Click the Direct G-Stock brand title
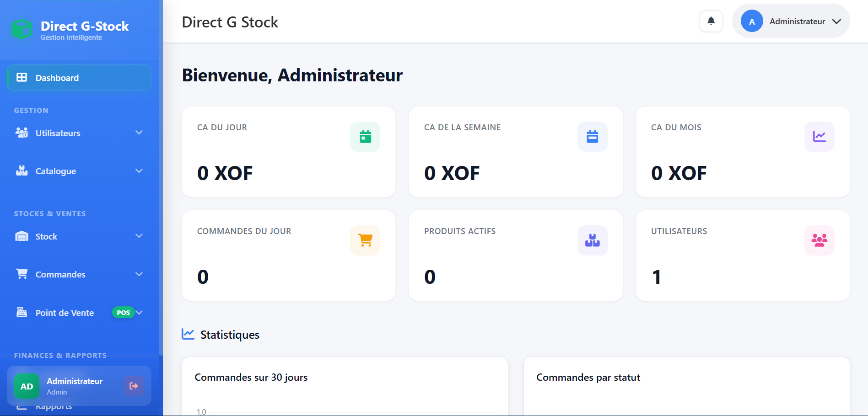 click(x=85, y=26)
